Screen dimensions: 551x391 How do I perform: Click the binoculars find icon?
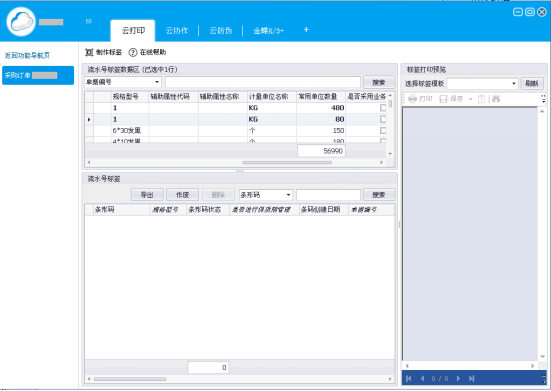[x=496, y=99]
